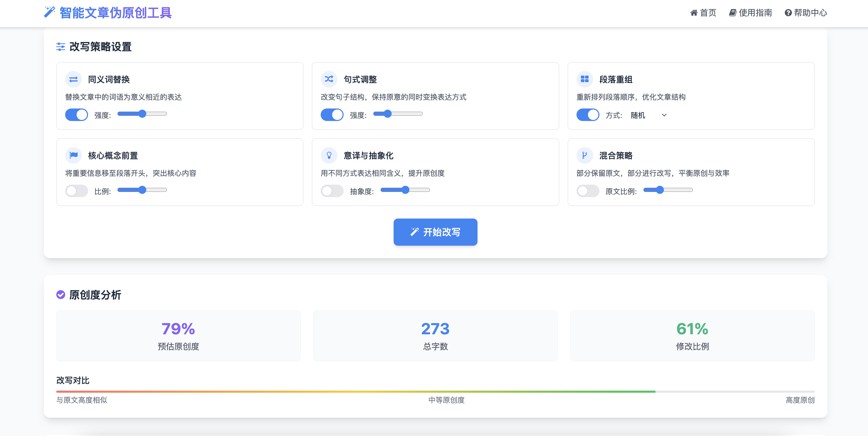Open 帮助中心 from the top bar
The height and width of the screenshot is (436, 868).
click(x=806, y=13)
